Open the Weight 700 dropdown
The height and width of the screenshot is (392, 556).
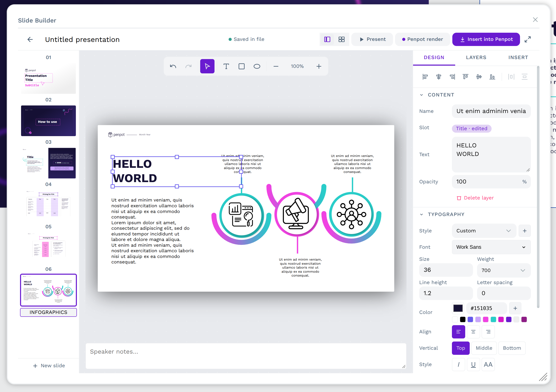pyautogui.click(x=504, y=270)
